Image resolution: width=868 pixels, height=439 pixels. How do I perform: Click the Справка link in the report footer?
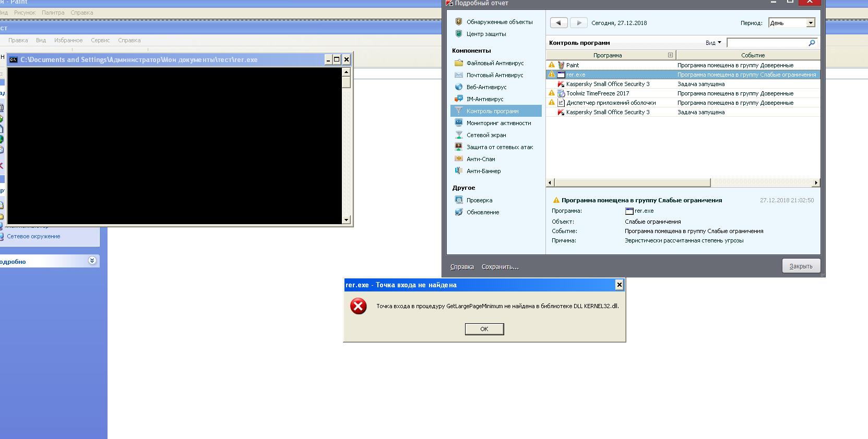point(462,267)
